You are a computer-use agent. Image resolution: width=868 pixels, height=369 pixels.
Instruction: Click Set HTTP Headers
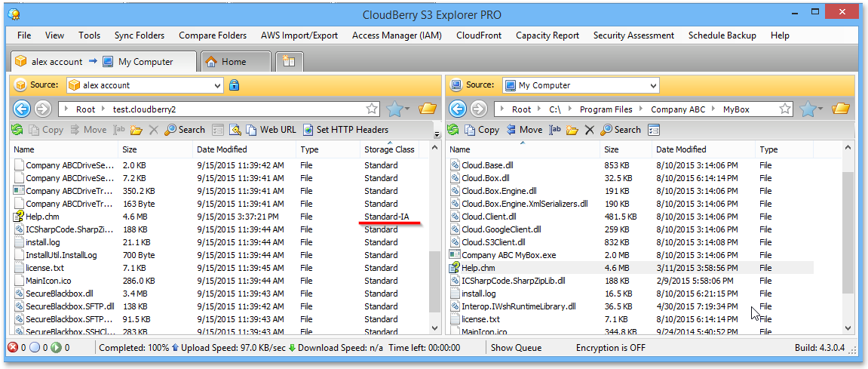click(345, 131)
